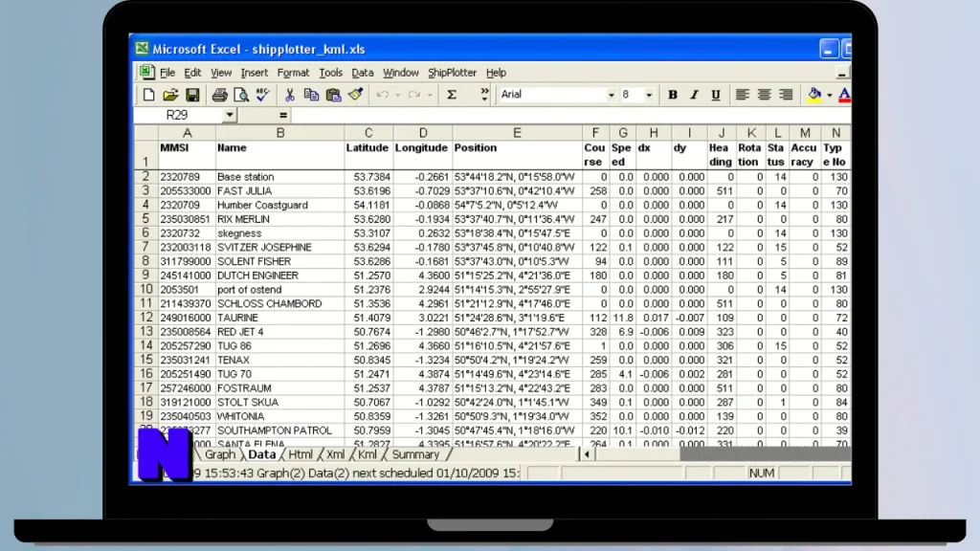The height and width of the screenshot is (551, 980).
Task: Open the Insert menu
Action: 254,73
